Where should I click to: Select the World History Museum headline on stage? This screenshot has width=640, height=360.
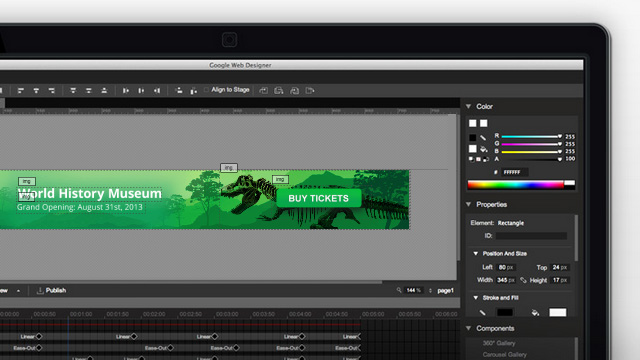click(x=89, y=193)
